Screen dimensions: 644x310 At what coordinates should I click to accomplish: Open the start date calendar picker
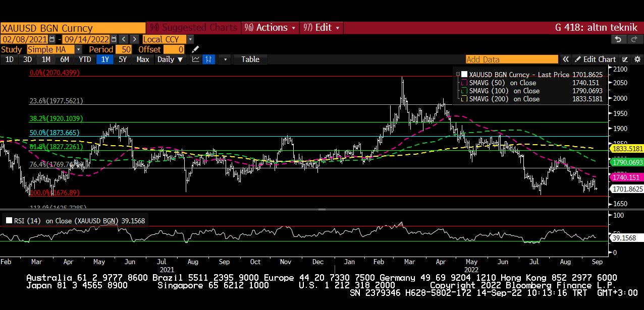tap(51, 39)
